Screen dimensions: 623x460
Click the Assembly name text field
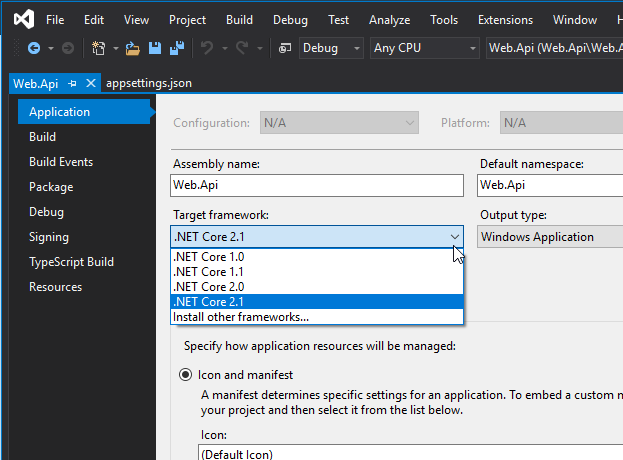(x=318, y=185)
